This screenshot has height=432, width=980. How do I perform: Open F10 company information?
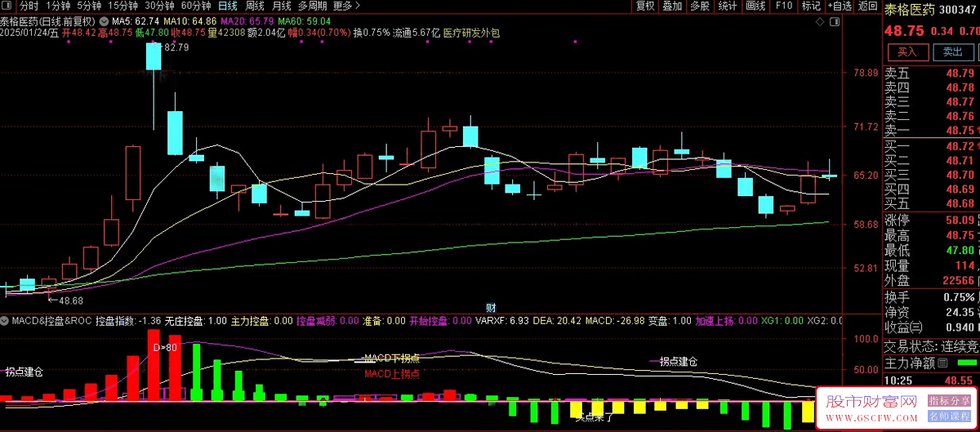click(783, 6)
